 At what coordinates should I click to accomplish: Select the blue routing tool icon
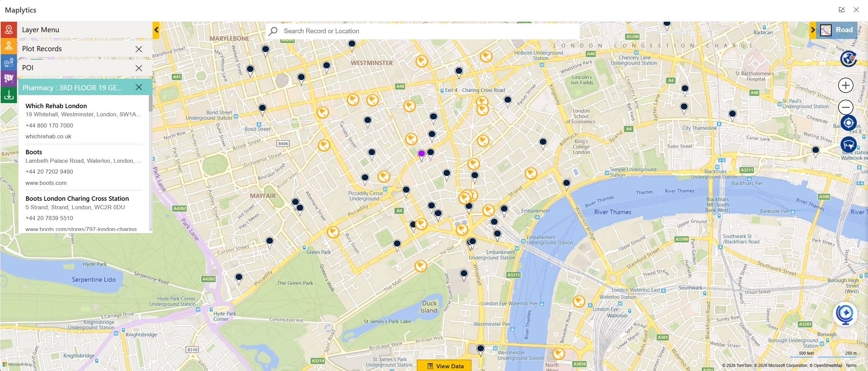click(8, 62)
